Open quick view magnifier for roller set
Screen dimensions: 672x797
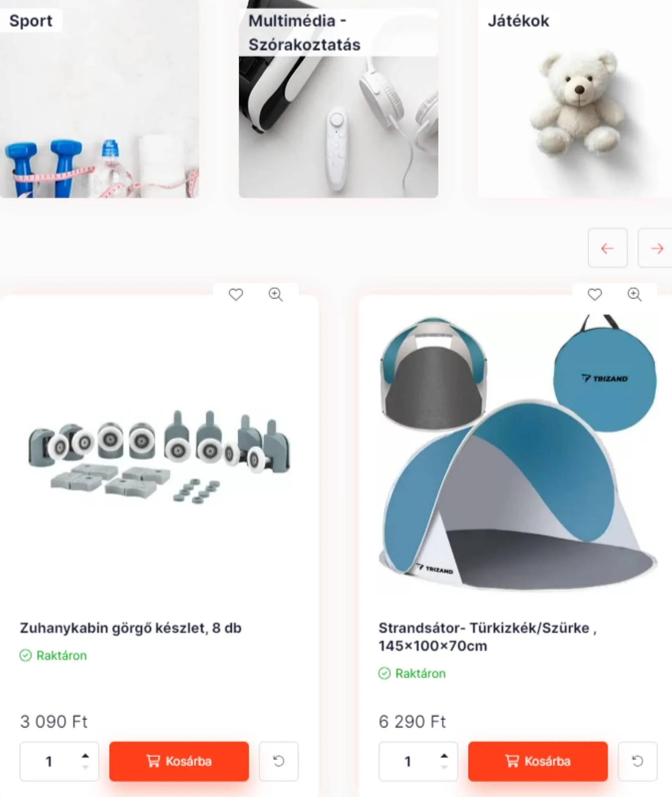(276, 295)
